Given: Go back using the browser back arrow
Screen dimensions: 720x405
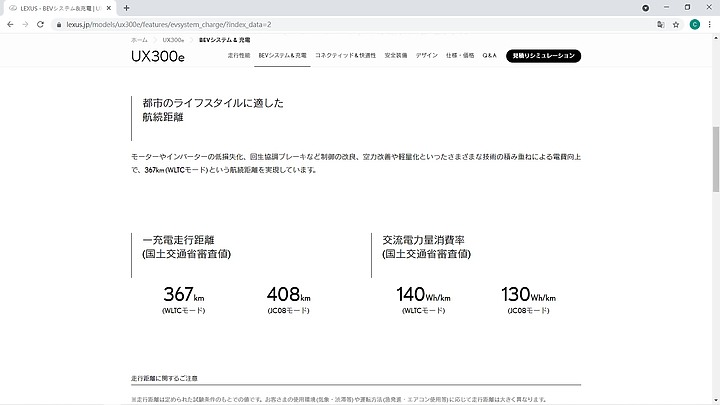Looking at the screenshot, I should coord(10,24).
